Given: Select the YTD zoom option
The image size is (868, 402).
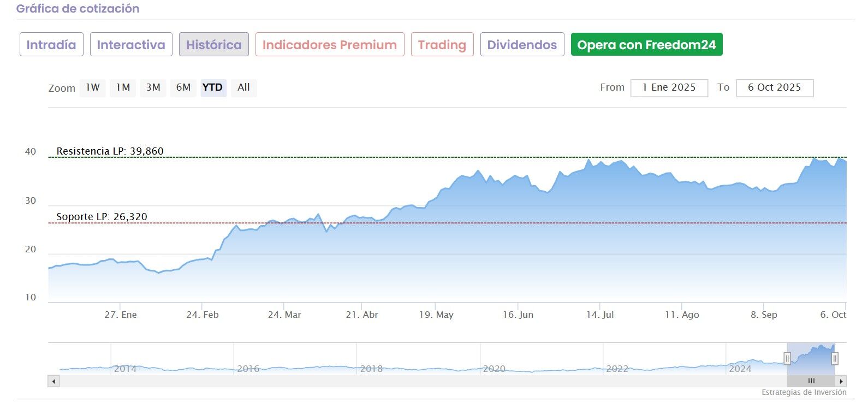Looking at the screenshot, I should coord(213,87).
